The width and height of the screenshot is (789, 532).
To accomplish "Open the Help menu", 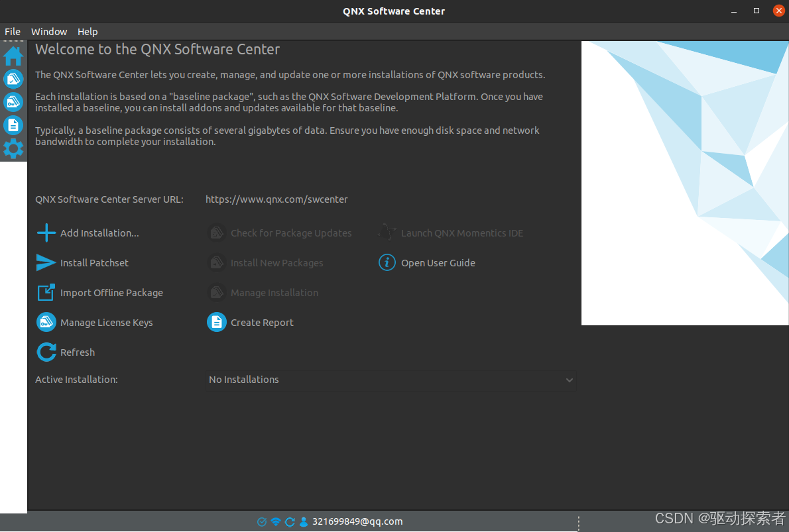I will tap(88, 32).
